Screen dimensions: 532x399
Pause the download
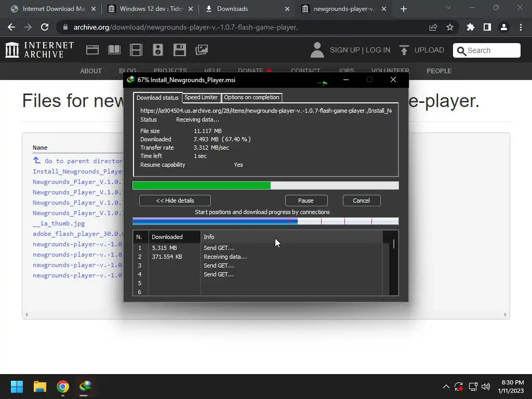tap(306, 201)
